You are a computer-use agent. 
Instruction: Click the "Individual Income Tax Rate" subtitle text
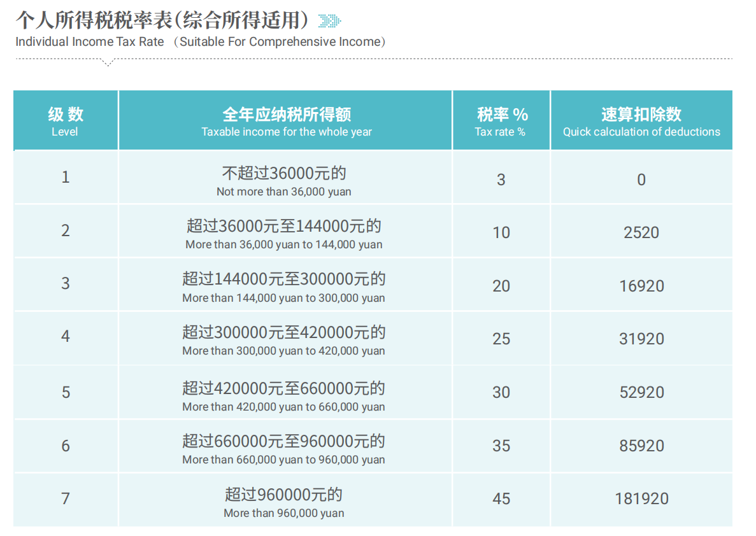[90, 42]
